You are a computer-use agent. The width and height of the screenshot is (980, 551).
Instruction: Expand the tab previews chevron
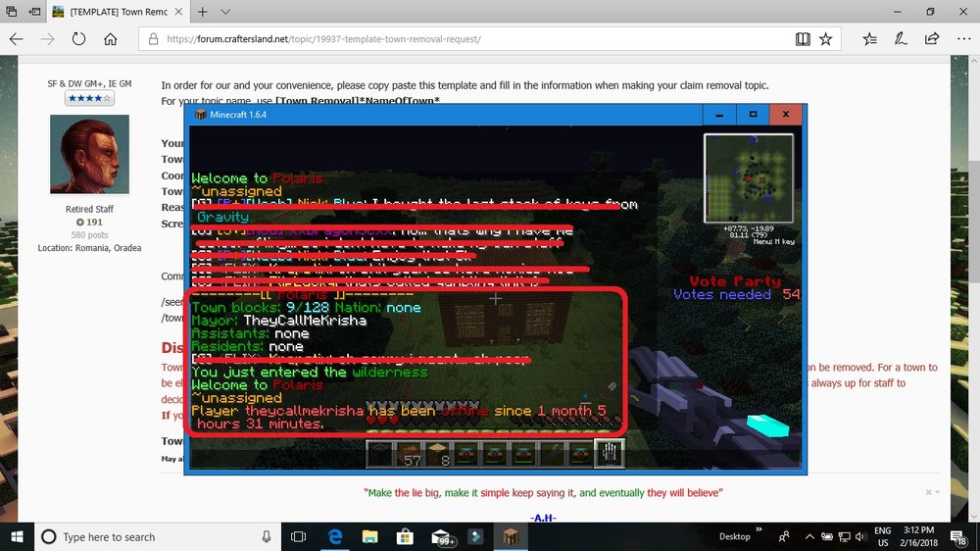pos(225,12)
